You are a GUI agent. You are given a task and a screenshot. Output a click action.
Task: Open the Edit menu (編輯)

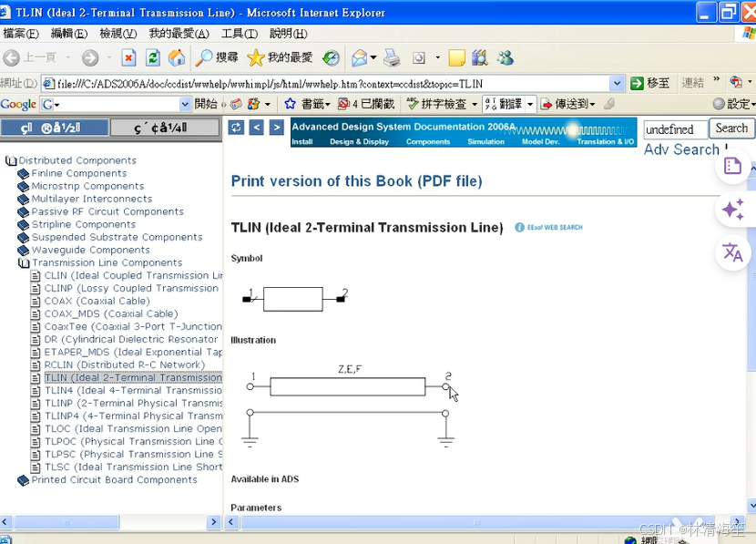tap(69, 34)
